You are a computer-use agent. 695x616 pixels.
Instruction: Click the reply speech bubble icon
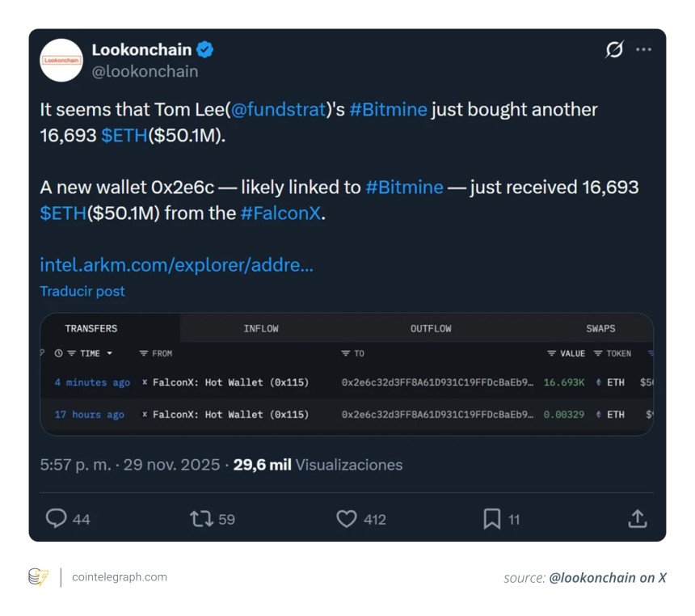coord(56,518)
